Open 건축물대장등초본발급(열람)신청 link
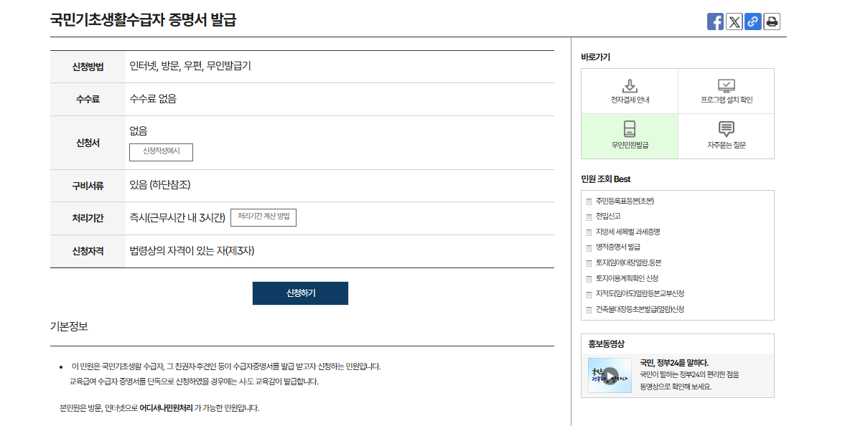The height and width of the screenshot is (426, 868). [x=640, y=310]
